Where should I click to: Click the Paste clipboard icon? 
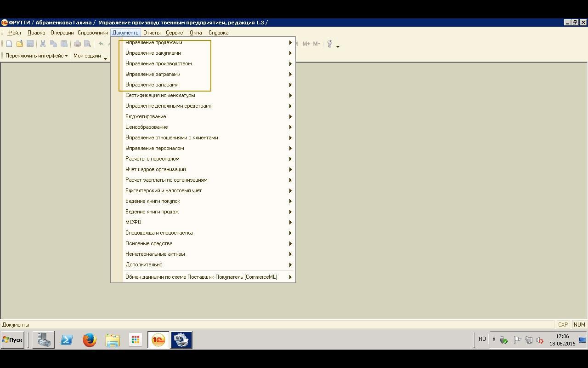[64, 44]
